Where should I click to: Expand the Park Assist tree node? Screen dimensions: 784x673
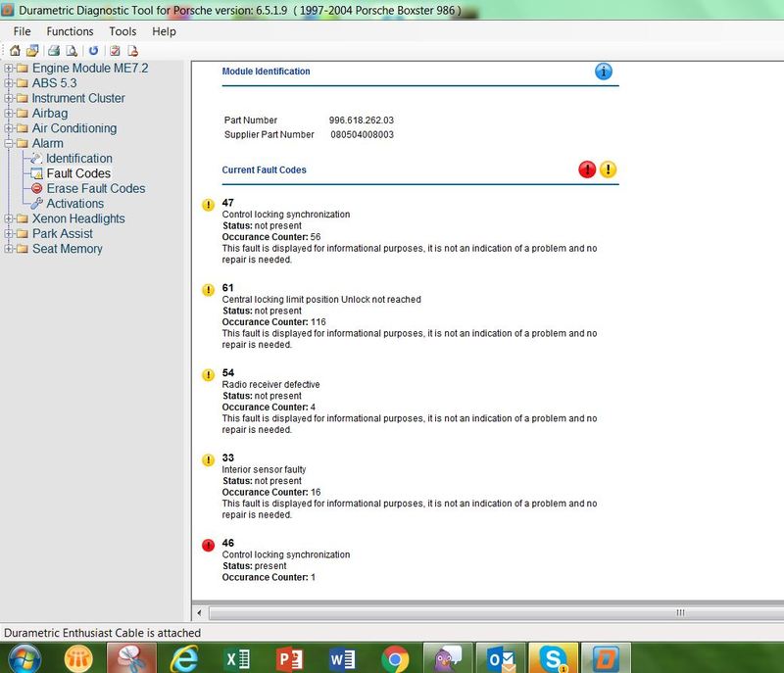9,234
